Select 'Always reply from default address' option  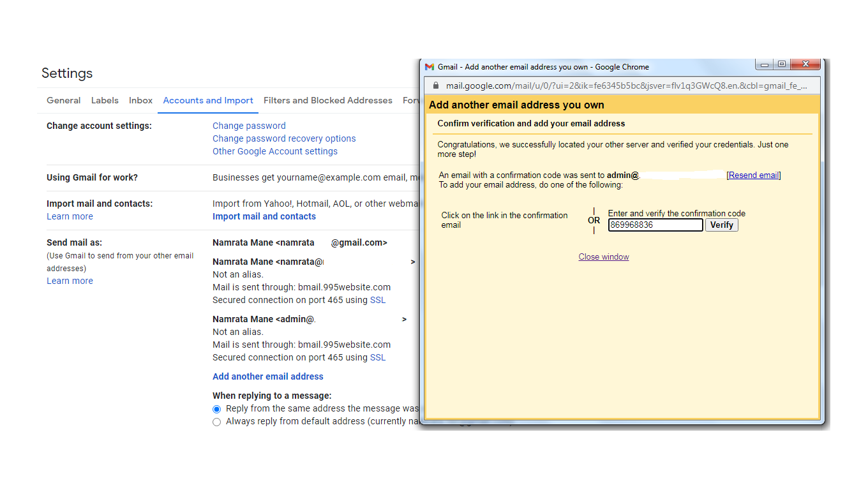[217, 422]
